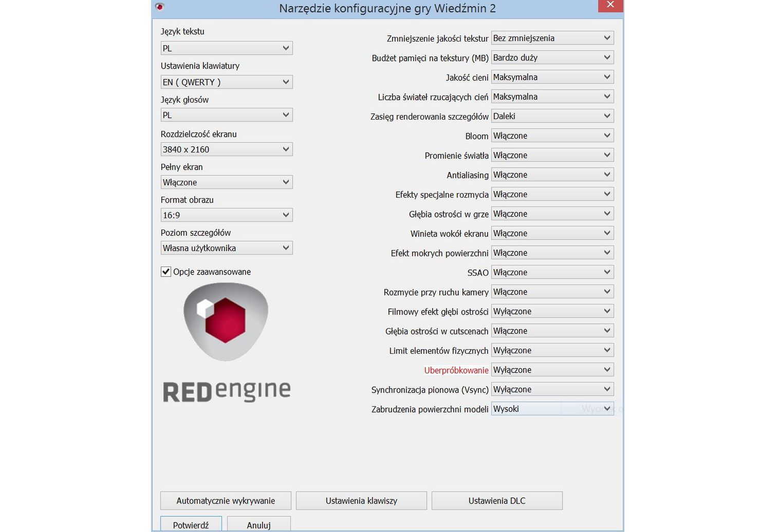Viewport: 776px width, 532px height.
Task: Click the Automatycznie wykrywanie button
Action: click(226, 501)
